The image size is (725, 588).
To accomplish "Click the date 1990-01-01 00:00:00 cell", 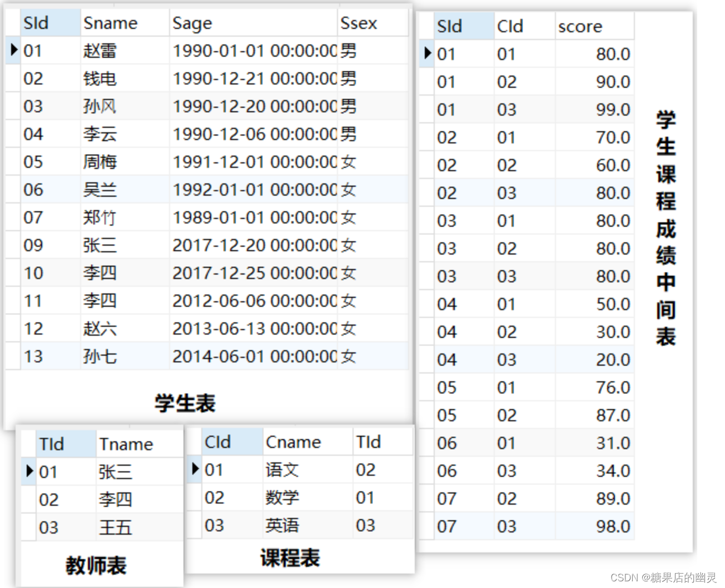I will (253, 51).
